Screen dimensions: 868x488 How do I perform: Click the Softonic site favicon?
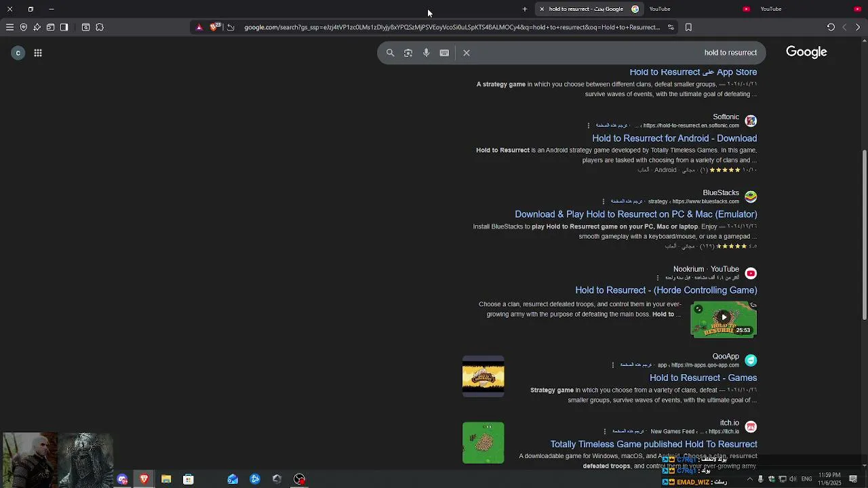tap(751, 121)
